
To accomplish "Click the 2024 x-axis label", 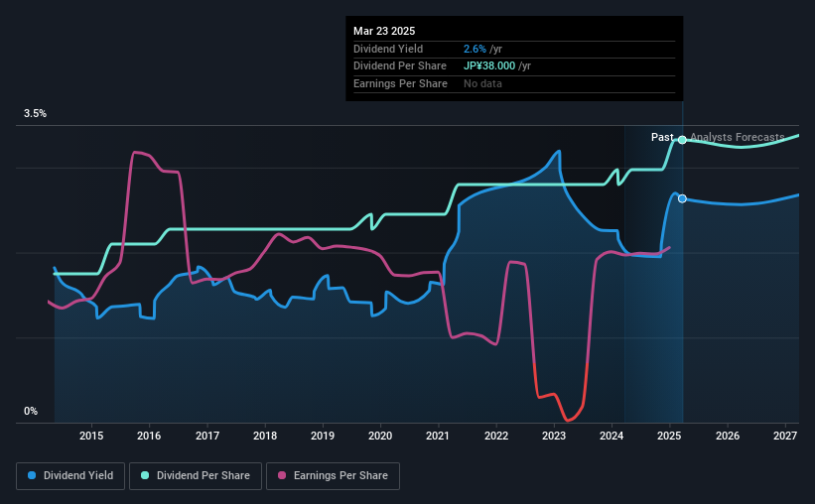I will 611,436.
